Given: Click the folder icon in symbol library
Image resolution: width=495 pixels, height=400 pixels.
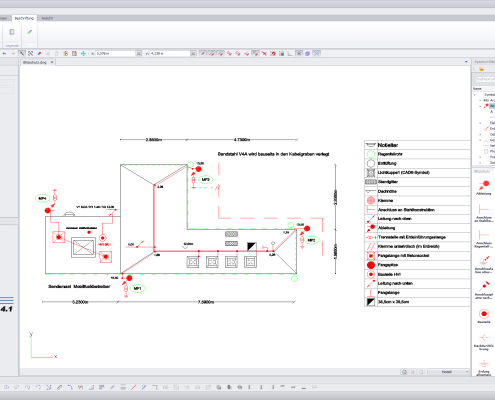Looking at the screenshot, I should pyautogui.click(x=481, y=69).
